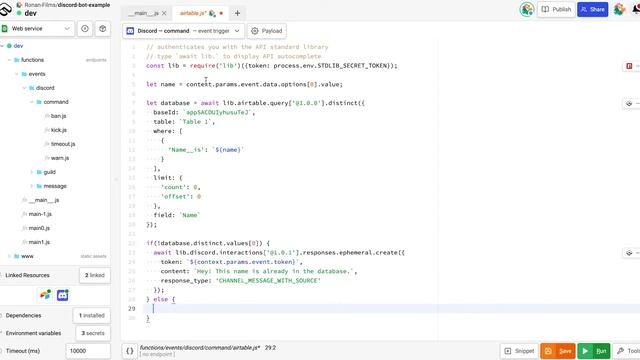Open main0.js file
Screen dimensions: 640x360
[x=39, y=228]
